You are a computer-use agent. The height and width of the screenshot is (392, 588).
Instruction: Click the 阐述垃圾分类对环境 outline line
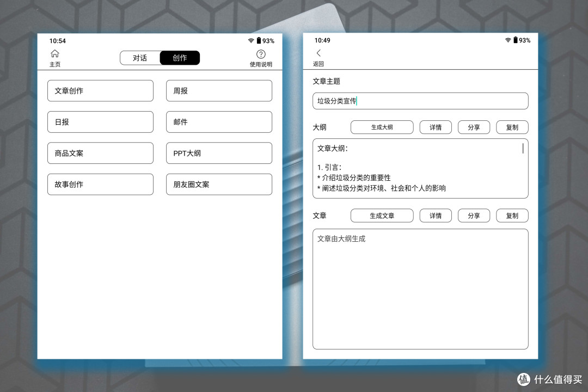coord(381,188)
